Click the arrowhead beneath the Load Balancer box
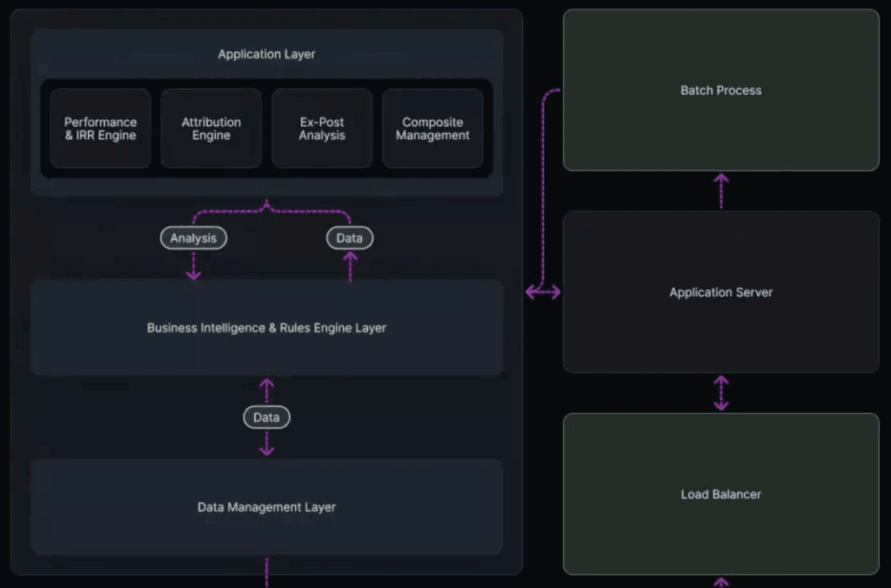The height and width of the screenshot is (588, 891). click(x=720, y=582)
